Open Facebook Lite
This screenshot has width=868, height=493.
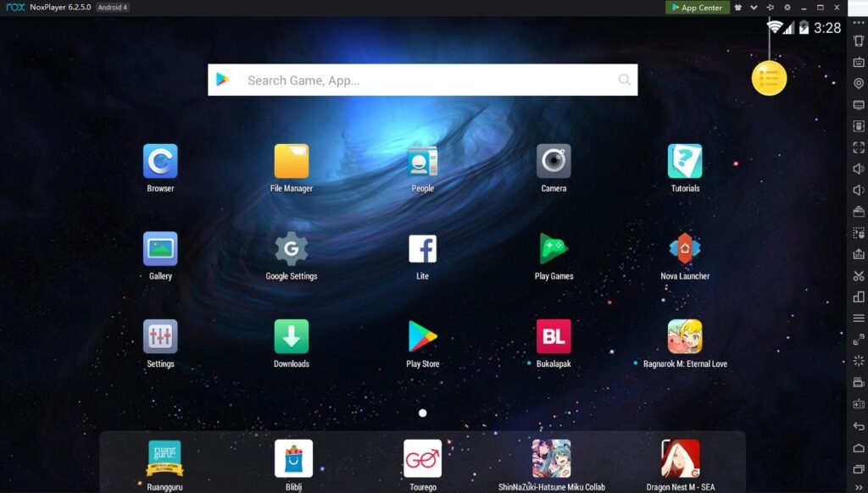[x=422, y=248]
